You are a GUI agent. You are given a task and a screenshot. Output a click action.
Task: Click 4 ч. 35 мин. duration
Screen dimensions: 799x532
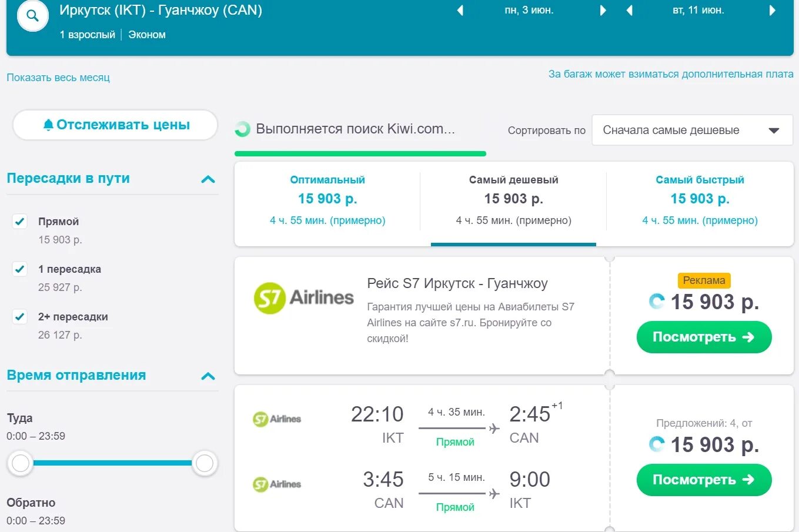(x=456, y=413)
